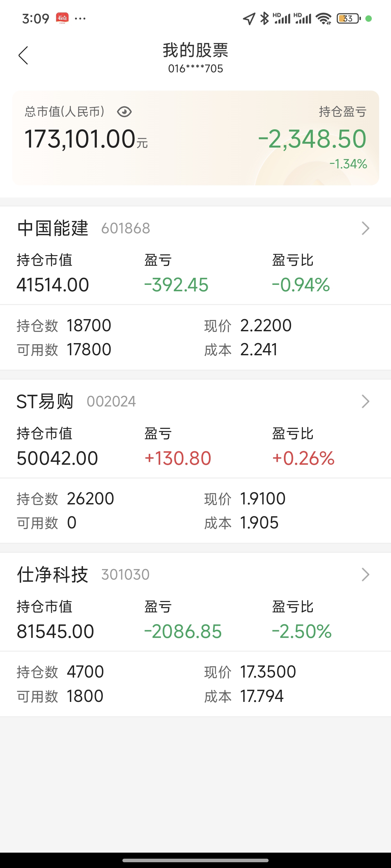Image resolution: width=391 pixels, height=868 pixels.
Task: Tap the 我的股票 page title
Action: click(195, 51)
